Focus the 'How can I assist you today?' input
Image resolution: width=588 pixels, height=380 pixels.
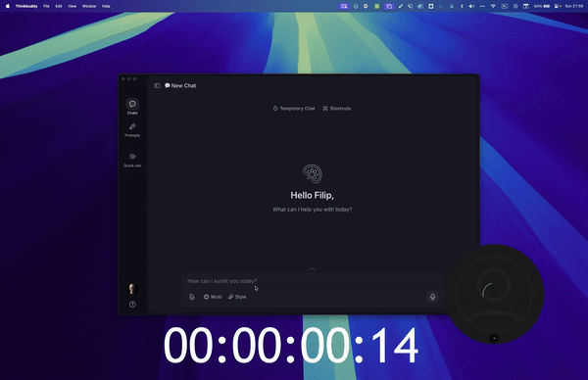[312, 281]
